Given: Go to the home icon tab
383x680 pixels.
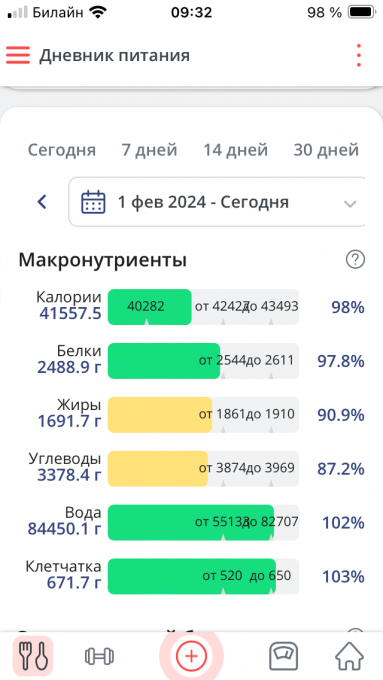Looking at the screenshot, I should (350, 656).
